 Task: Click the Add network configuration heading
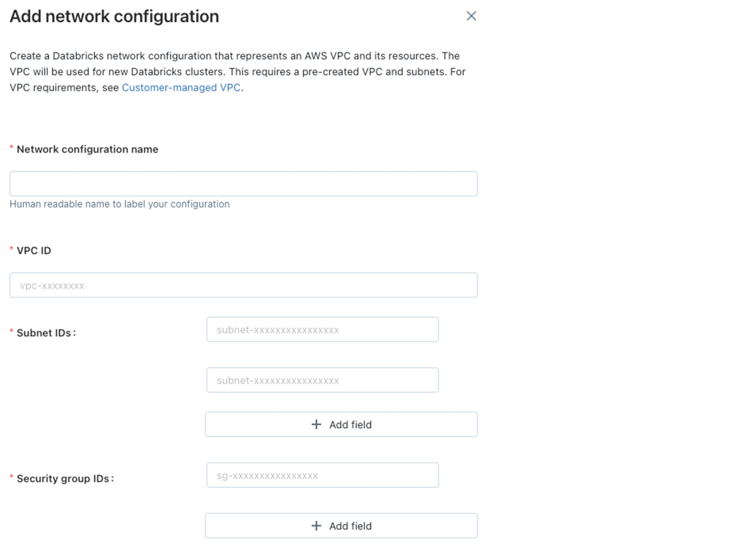click(115, 16)
